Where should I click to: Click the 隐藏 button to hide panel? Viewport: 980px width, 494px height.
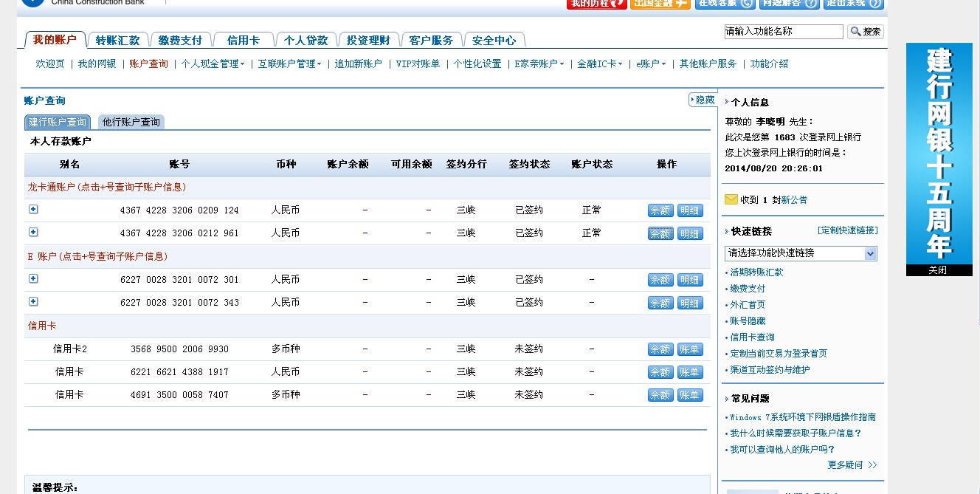pyautogui.click(x=703, y=100)
